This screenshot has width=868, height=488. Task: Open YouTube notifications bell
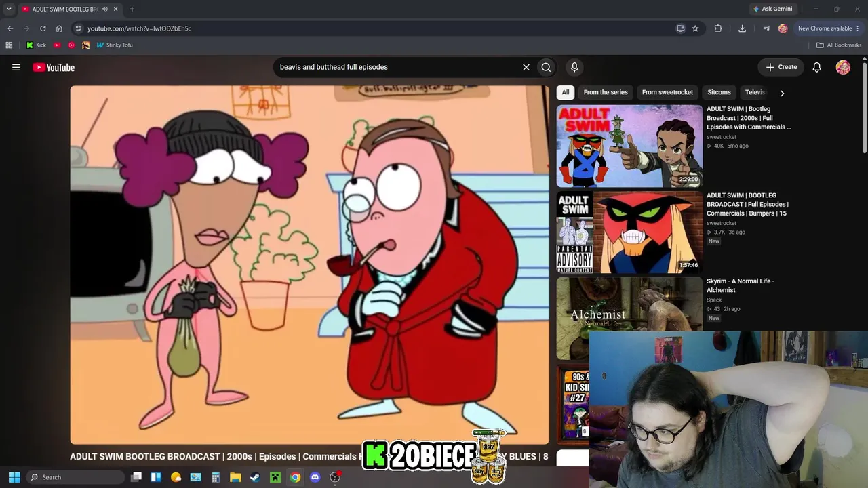(817, 67)
